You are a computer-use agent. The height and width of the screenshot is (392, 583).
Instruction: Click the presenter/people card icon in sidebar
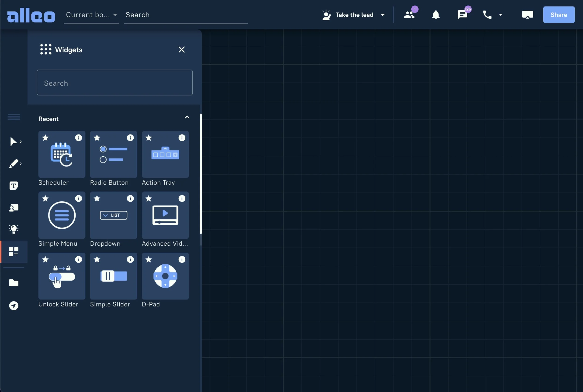[14, 207]
